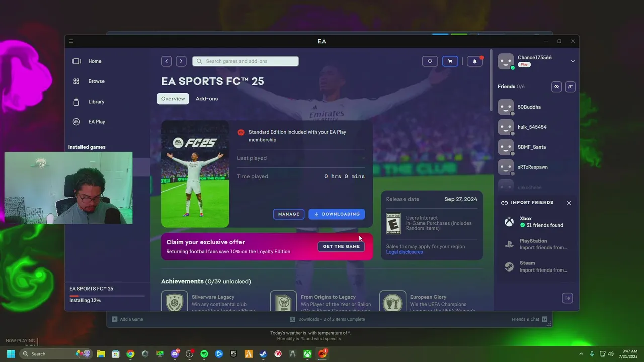Image resolution: width=644 pixels, height=362 pixels.
Task: Open Epic Games Launcher from the taskbar
Action: click(x=233, y=354)
